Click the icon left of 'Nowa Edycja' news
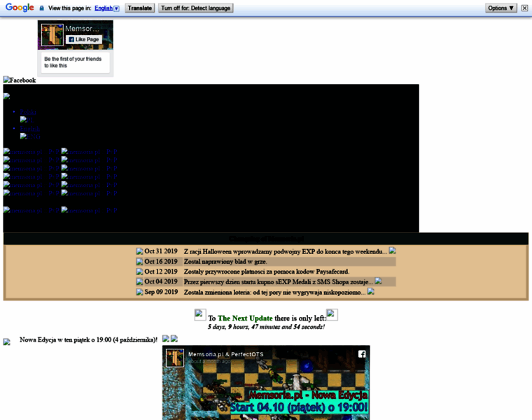 click(7, 342)
